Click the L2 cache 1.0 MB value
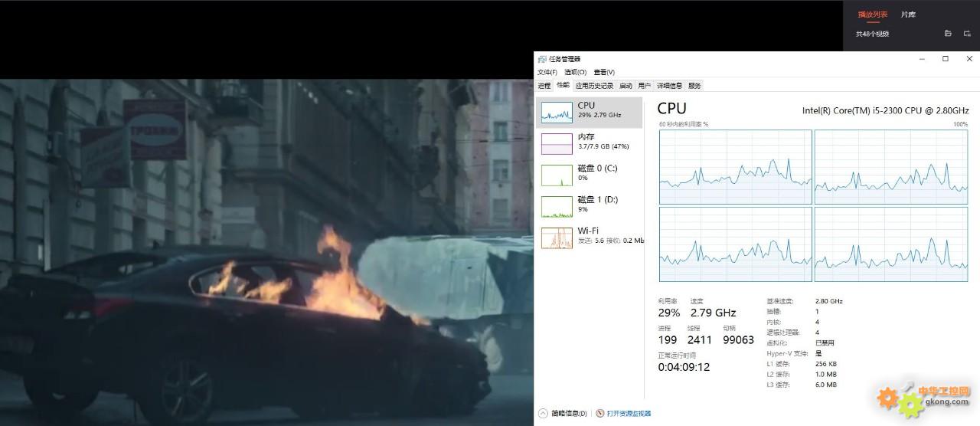 click(x=825, y=375)
